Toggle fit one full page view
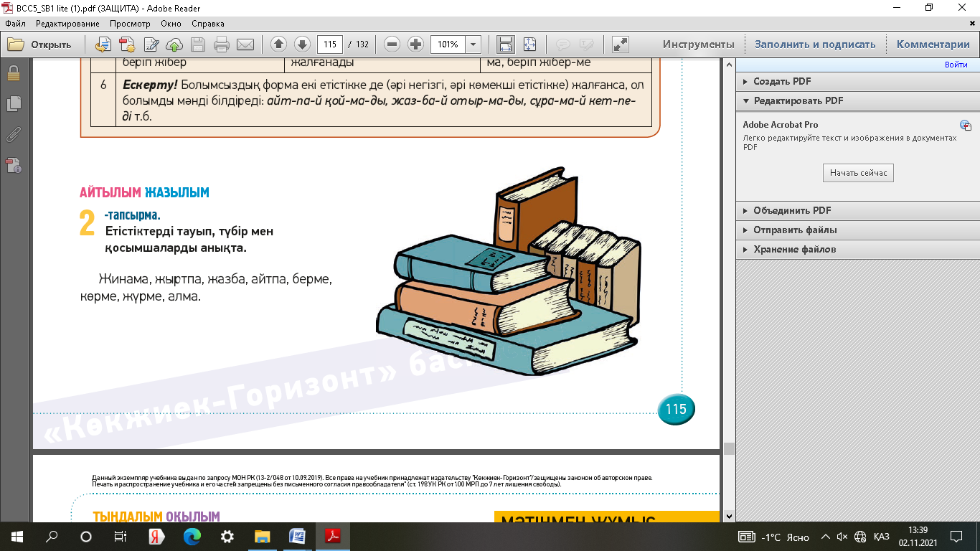The image size is (980, 551). (x=529, y=44)
